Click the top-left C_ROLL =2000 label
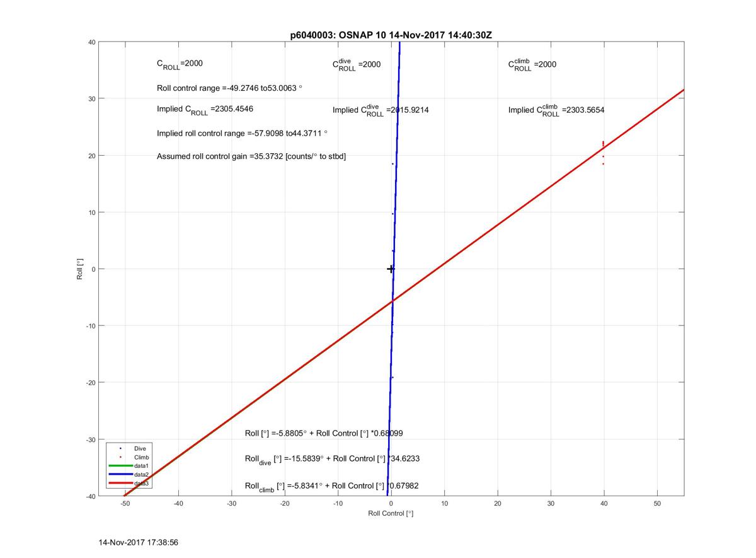Viewport: 756px width, 558px height. [x=180, y=64]
